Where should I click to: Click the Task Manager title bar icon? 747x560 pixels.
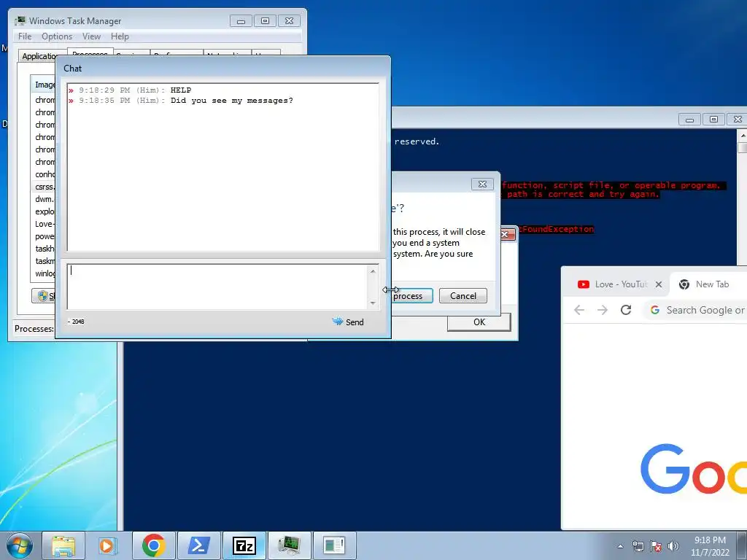[20, 20]
